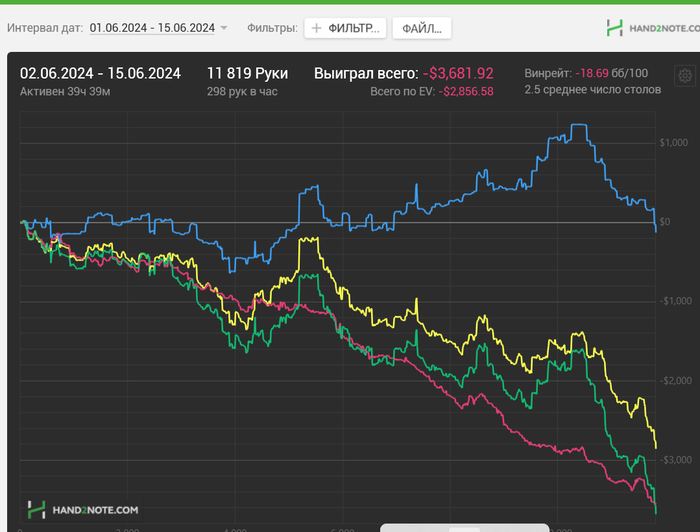This screenshot has width=700, height=532.
Task: Click the plus icon in ФИЛЬТР button
Action: 316,28
